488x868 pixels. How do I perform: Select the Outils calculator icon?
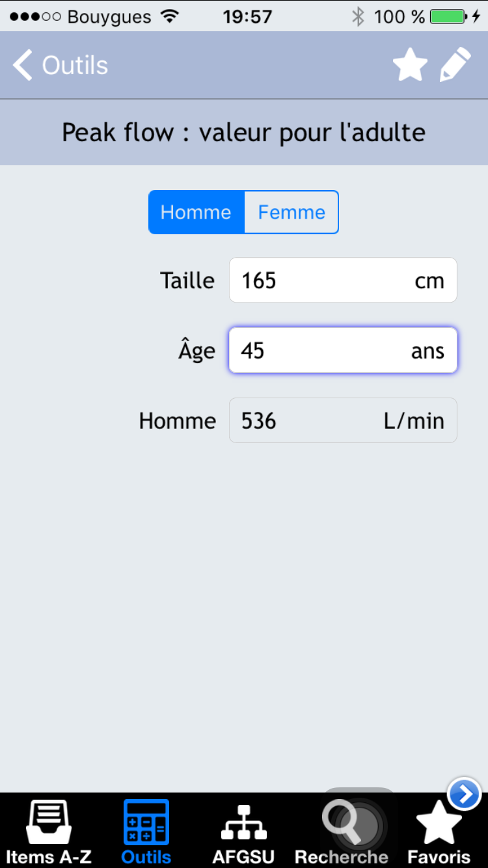[x=146, y=822]
